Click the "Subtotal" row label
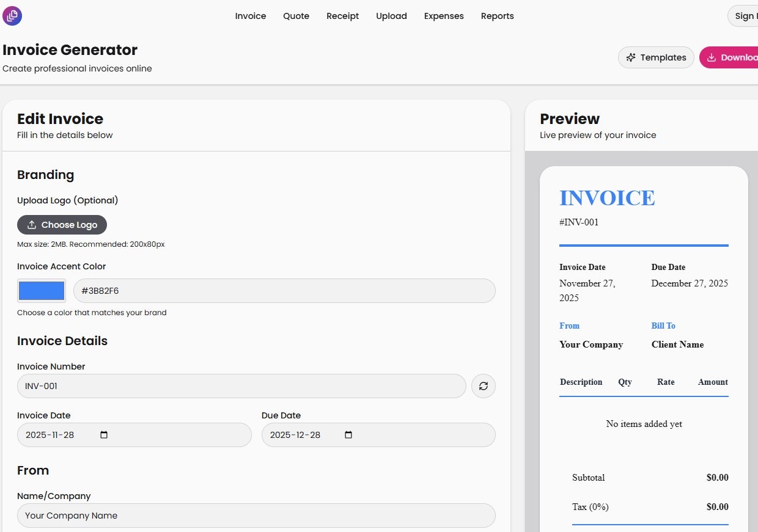This screenshot has height=532, width=758. click(x=589, y=478)
